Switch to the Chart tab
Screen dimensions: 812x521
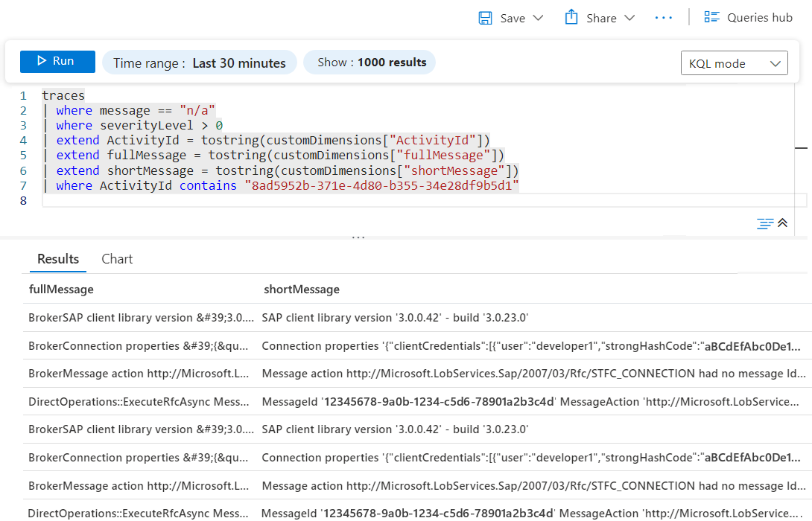click(116, 259)
